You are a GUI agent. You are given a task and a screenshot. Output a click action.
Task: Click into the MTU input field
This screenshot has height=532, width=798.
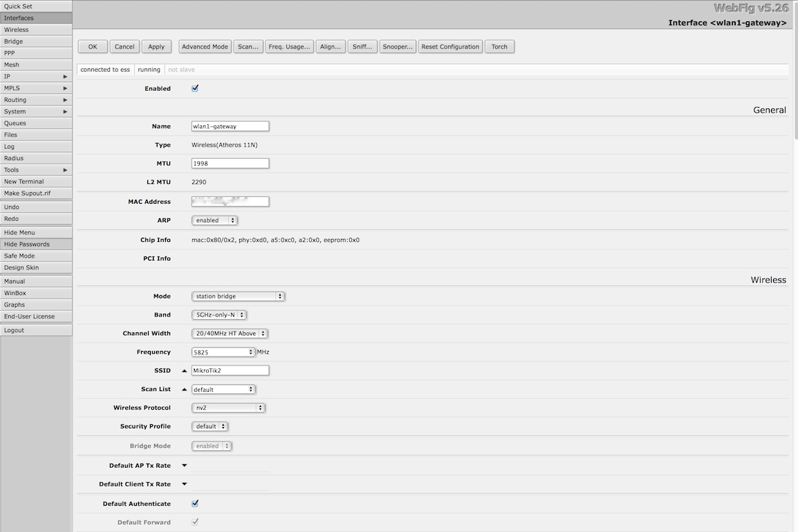[x=230, y=164]
